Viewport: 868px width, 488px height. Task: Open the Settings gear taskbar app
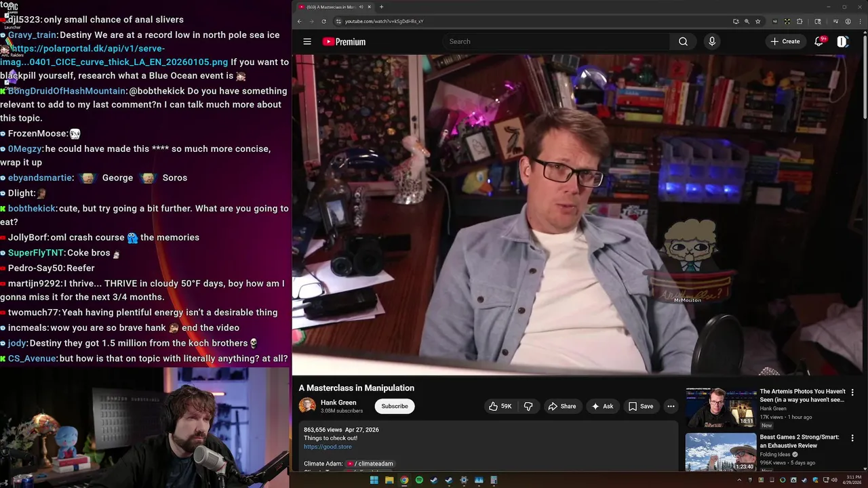tap(464, 481)
